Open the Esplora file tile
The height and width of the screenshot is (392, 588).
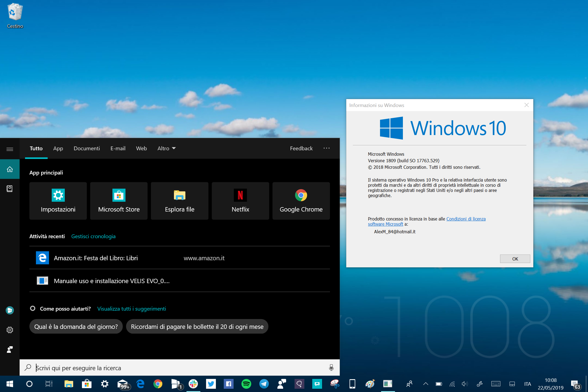coord(180,201)
